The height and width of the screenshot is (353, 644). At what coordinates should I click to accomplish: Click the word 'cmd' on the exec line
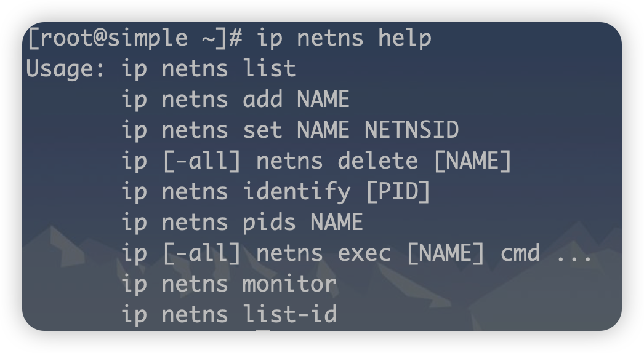coord(520,253)
